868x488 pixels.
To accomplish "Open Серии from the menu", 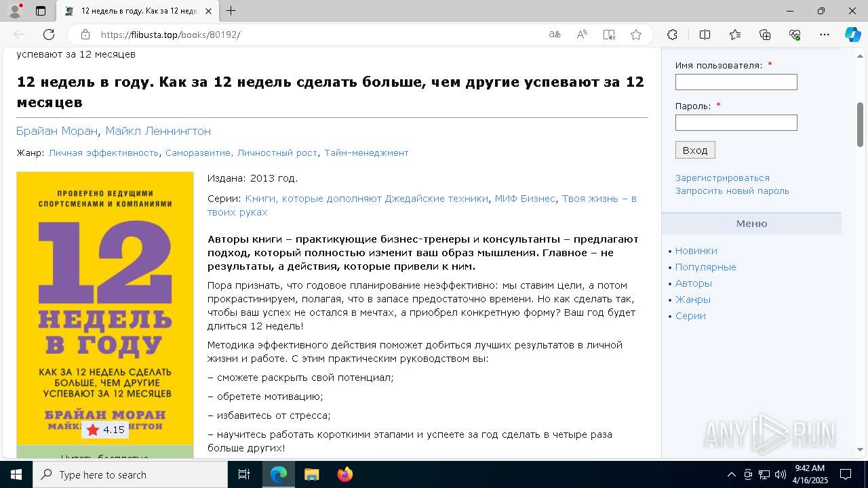I will [x=690, y=316].
